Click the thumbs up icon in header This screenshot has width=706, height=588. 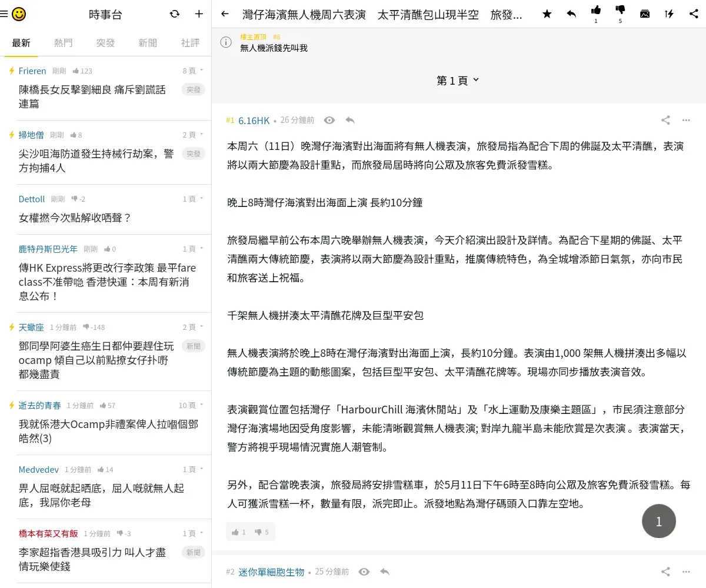click(596, 10)
